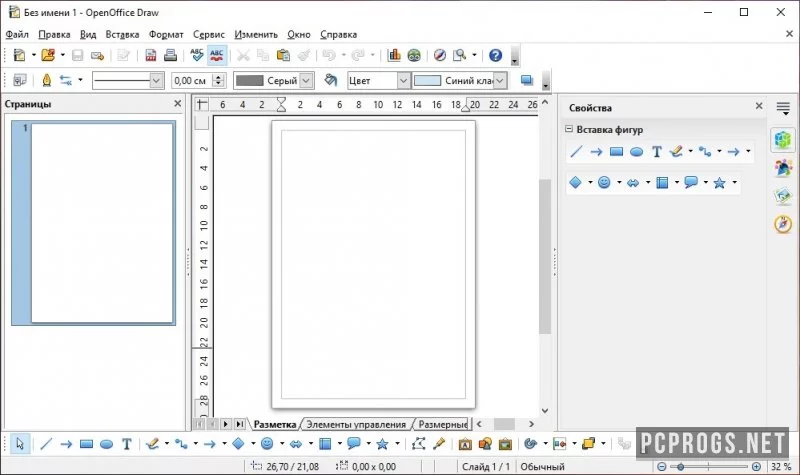Click the 32 % zoom value in status bar
The image size is (800, 475).
pyautogui.click(x=781, y=466)
